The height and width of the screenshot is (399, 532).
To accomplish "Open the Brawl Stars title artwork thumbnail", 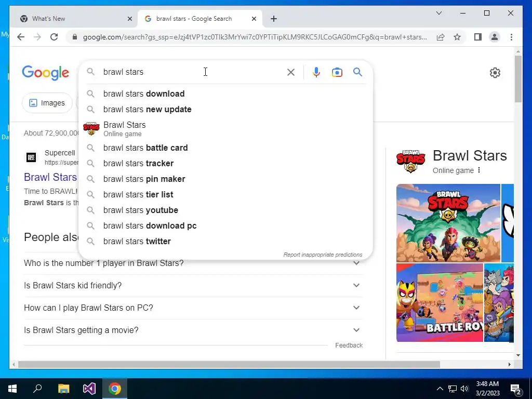I will coord(448,223).
